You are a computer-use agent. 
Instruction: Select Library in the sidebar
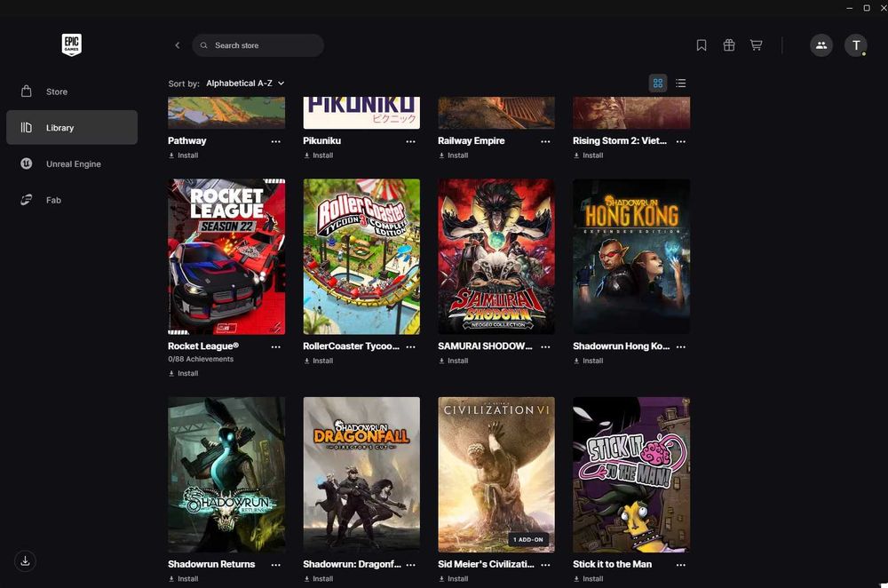point(72,127)
